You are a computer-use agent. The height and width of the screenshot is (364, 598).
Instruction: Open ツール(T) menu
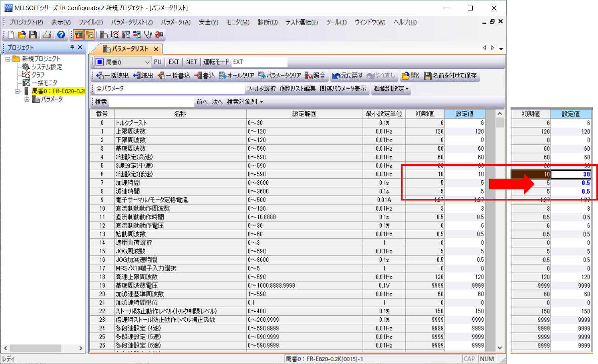336,22
